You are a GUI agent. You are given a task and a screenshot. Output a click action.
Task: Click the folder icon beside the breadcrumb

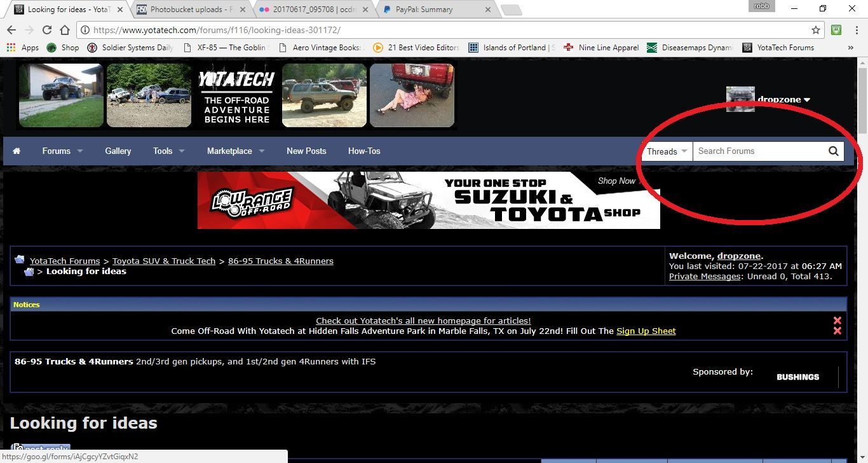(x=20, y=260)
